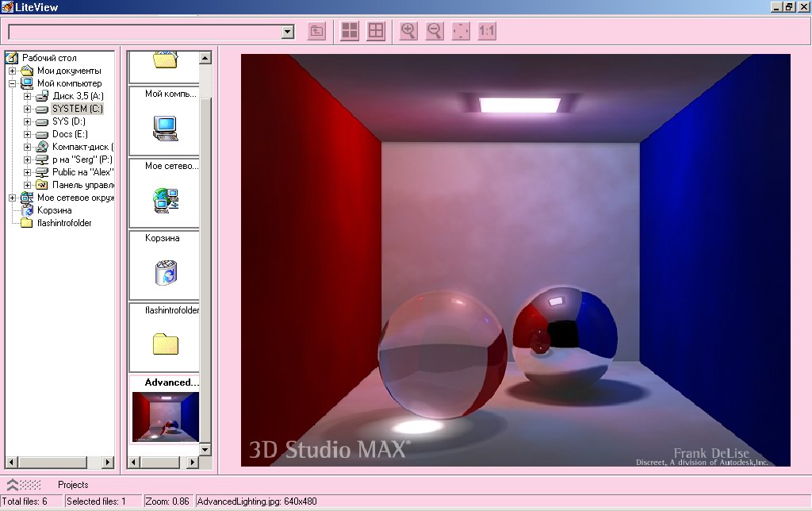Click the folder tree horizontal scrollbar thumb
Screen dimensions: 812x511
point(53,462)
